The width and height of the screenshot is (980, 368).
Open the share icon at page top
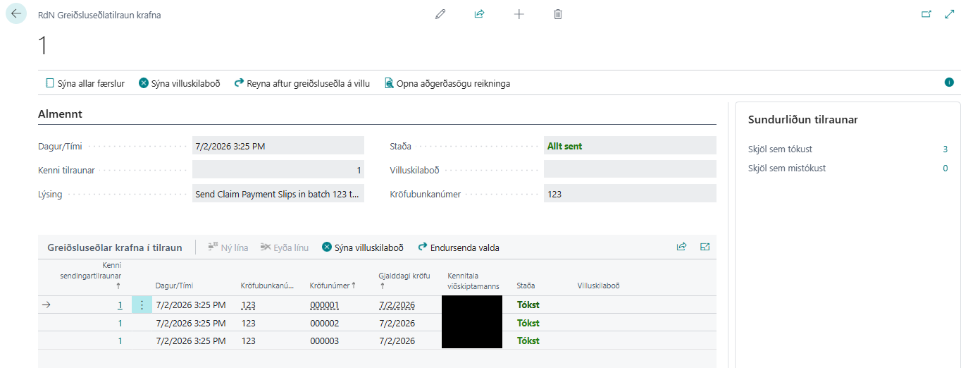[x=480, y=14]
